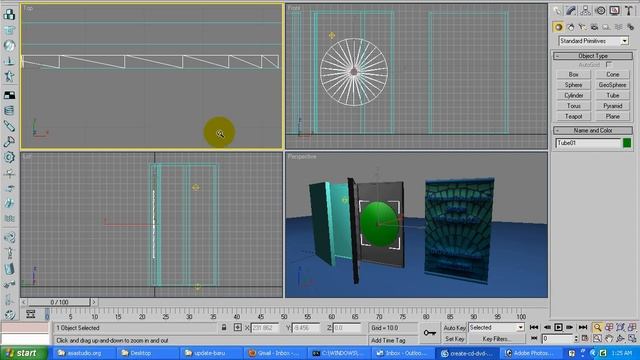Image resolution: width=640 pixels, height=360 pixels.
Task: Select the Shapes category icon
Action: [571, 27]
